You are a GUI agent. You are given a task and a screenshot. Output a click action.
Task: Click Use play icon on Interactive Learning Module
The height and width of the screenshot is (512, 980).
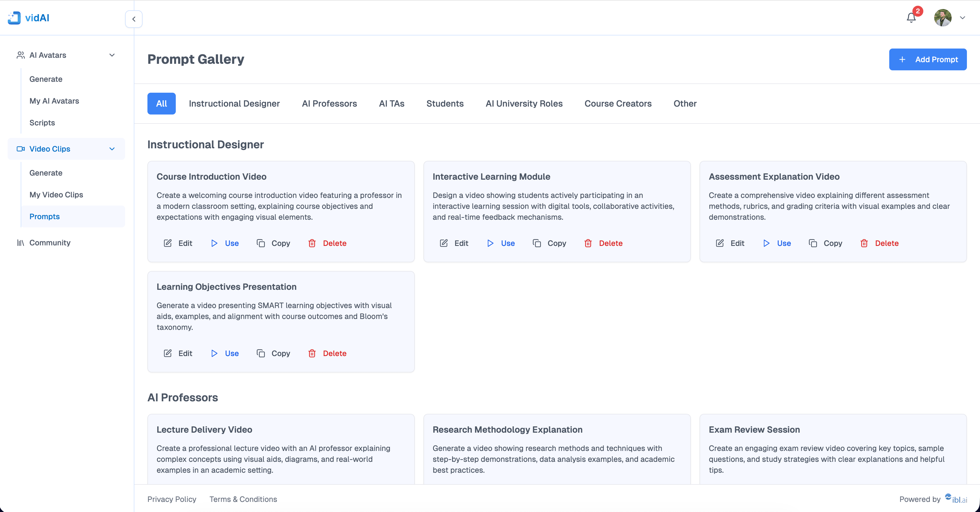tap(490, 243)
